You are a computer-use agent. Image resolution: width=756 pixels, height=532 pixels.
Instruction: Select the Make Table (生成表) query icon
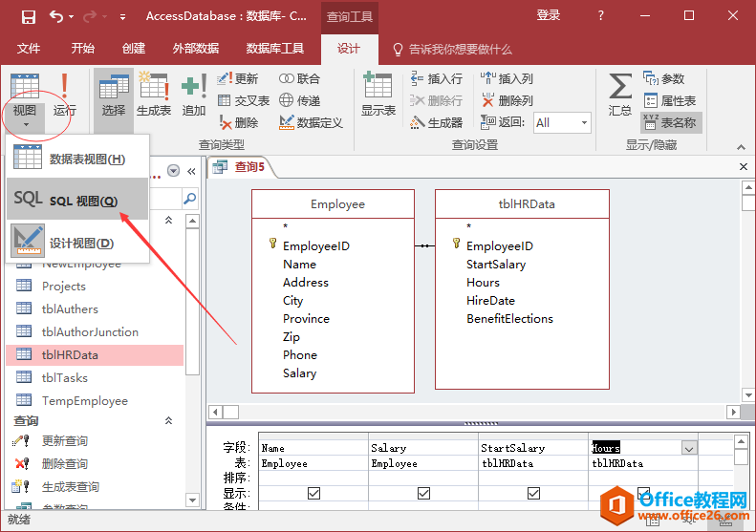(x=154, y=96)
